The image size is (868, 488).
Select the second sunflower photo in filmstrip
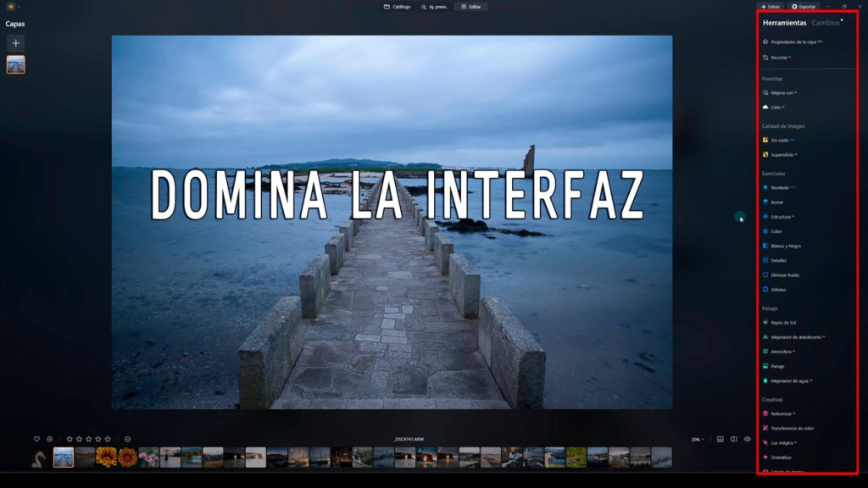pyautogui.click(x=128, y=457)
